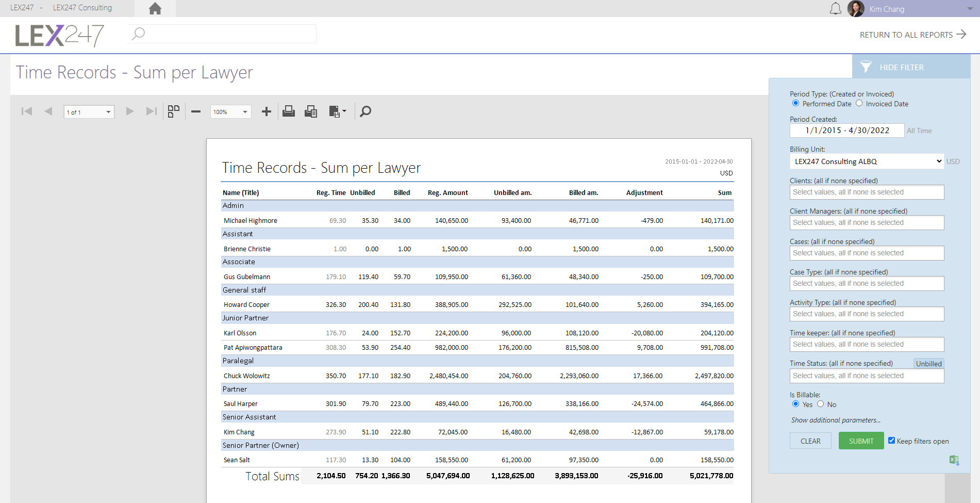Toggle the Keep filters open checkbox
This screenshot has height=503, width=980.
click(x=891, y=441)
